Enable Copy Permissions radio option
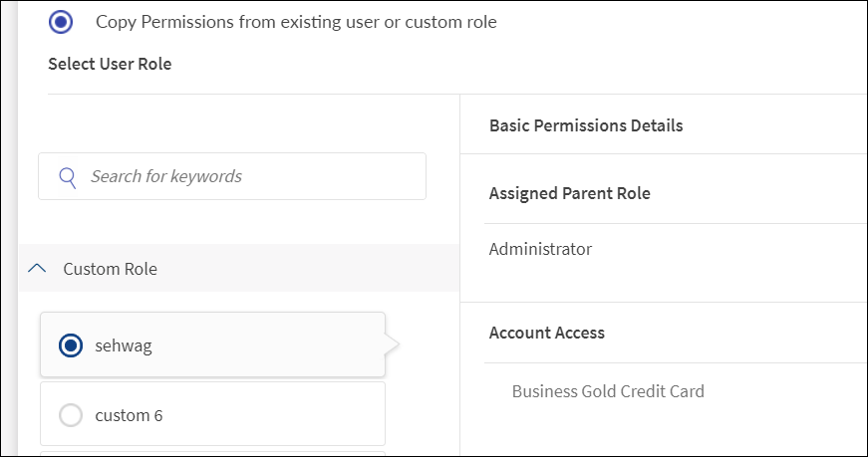Viewport: 868px width, 457px height. point(61,21)
